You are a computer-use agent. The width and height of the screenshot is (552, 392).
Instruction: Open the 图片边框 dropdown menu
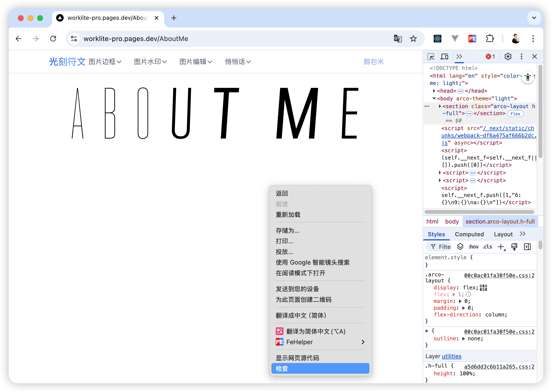(x=105, y=62)
